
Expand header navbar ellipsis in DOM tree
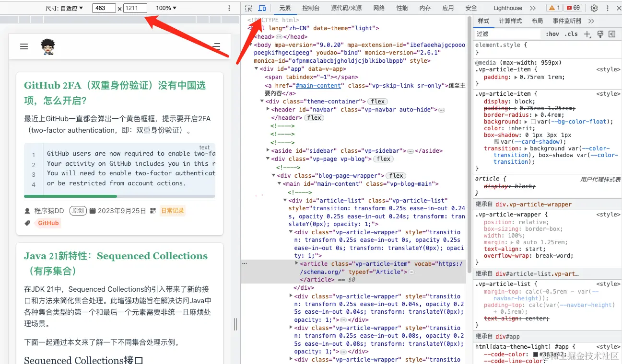click(x=442, y=110)
